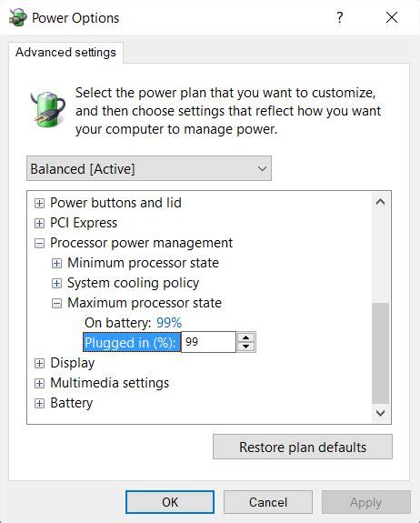
Task: Expand System cooling policy setting
Action: 56,283
